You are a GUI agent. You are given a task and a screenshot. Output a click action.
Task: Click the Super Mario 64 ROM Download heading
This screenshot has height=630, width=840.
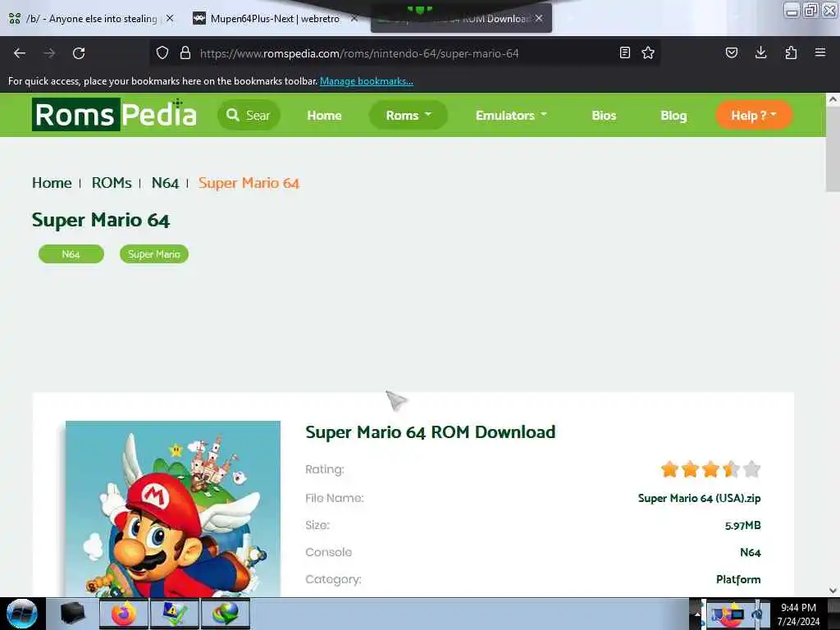[x=430, y=431]
